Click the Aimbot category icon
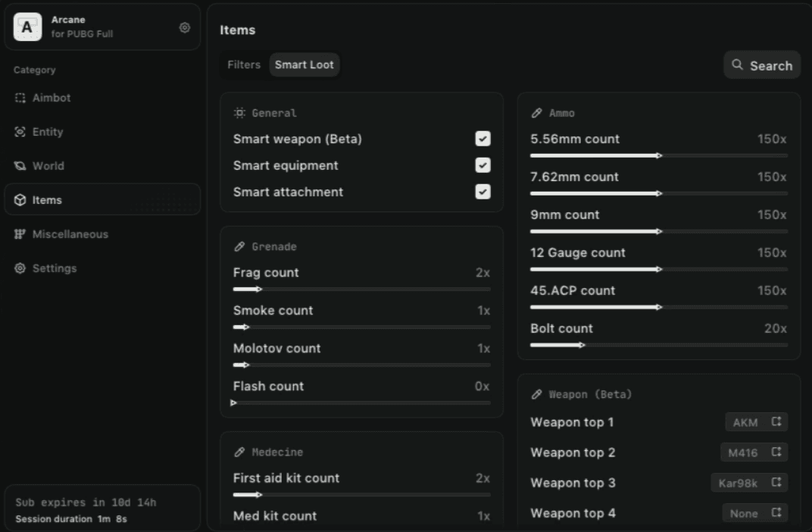 click(x=20, y=98)
